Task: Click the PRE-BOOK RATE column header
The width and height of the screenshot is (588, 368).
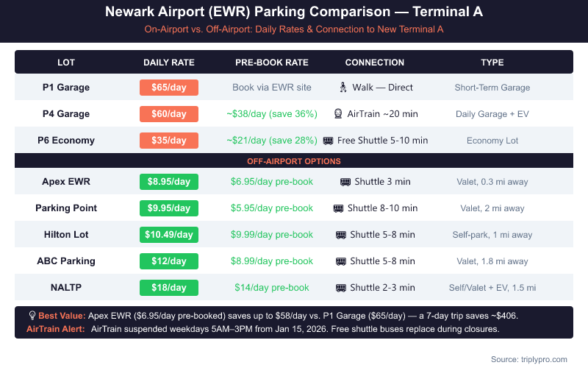Action: 272,63
